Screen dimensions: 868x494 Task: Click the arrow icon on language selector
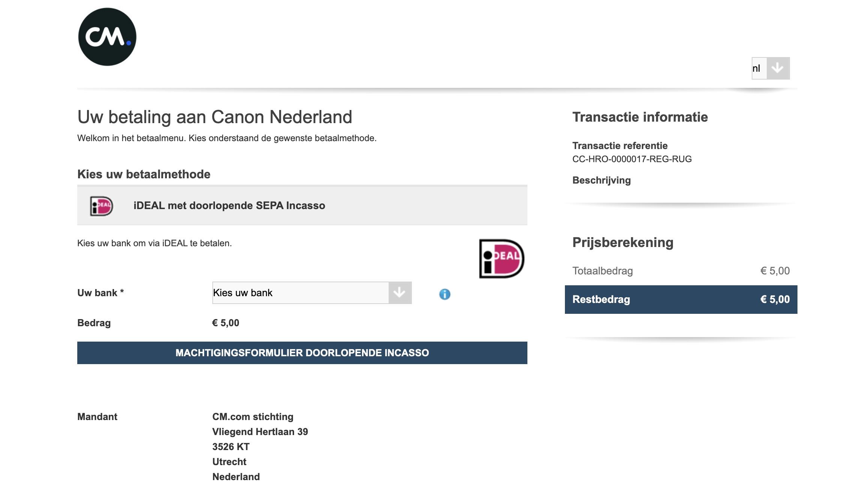click(777, 68)
